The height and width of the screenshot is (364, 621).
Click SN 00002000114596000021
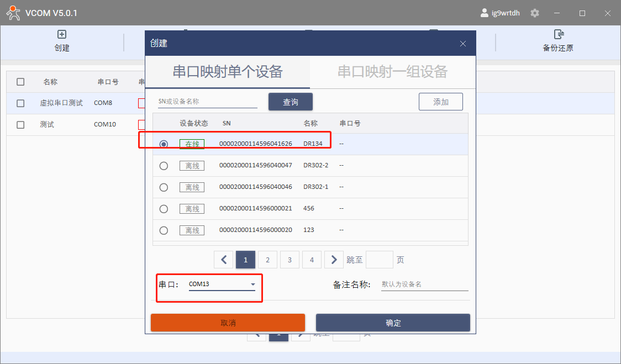point(256,208)
